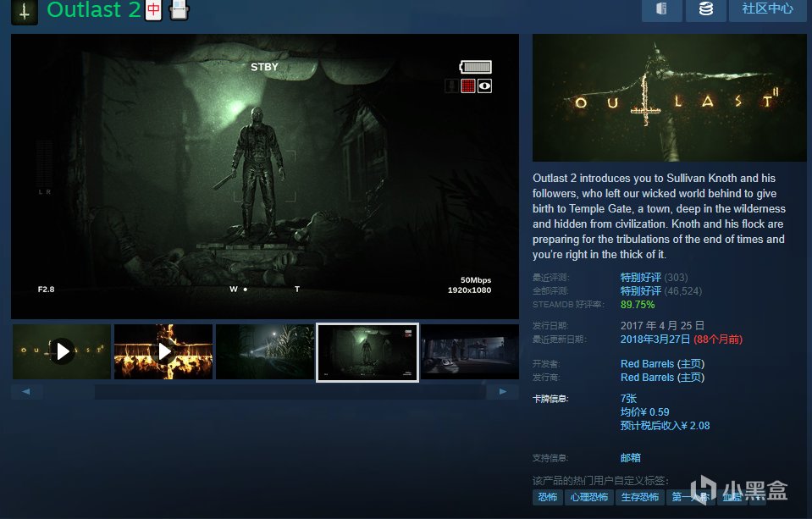Open developer Red Barrels link
812x519 pixels.
pyautogui.click(x=648, y=363)
